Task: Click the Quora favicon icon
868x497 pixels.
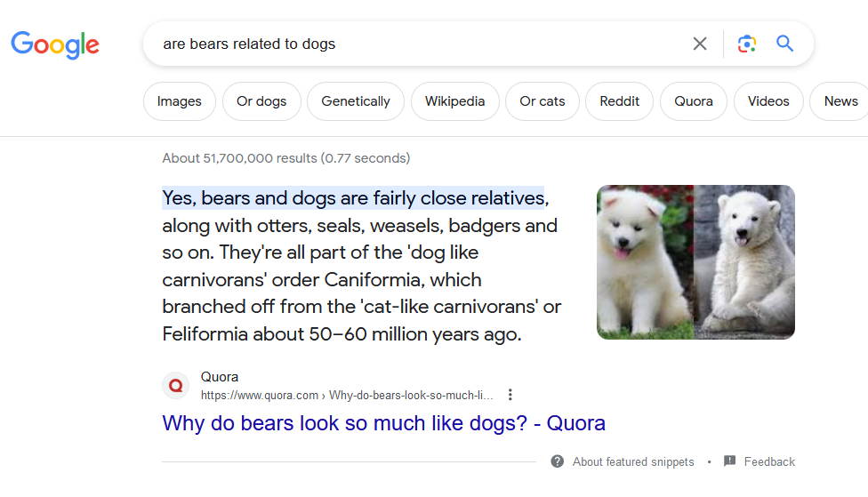Action: coord(176,386)
